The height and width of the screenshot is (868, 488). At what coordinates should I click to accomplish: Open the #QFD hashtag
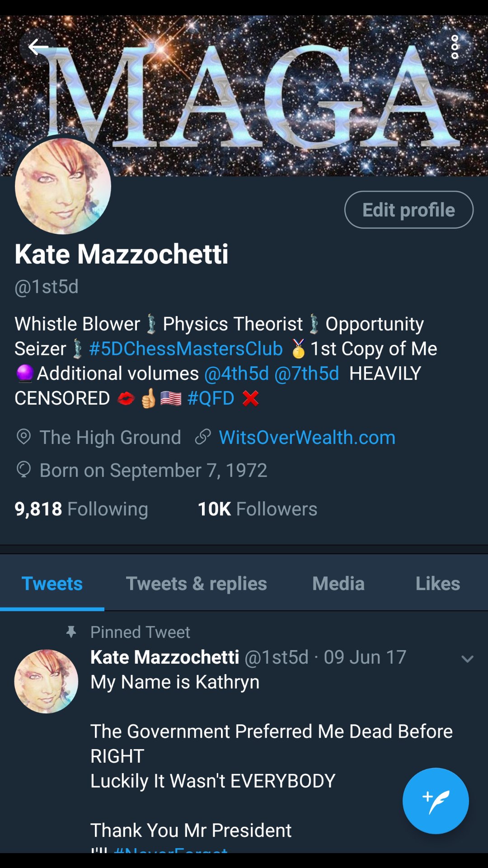pos(211,398)
